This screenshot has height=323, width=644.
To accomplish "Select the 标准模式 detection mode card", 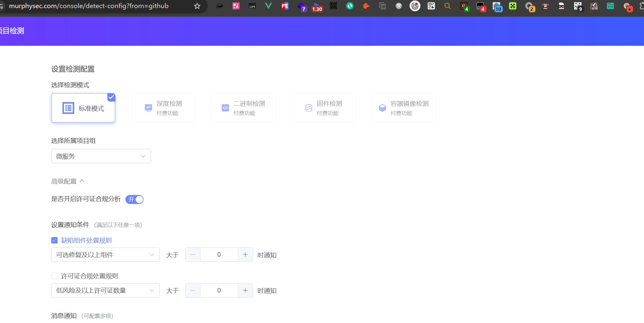I will point(83,108).
